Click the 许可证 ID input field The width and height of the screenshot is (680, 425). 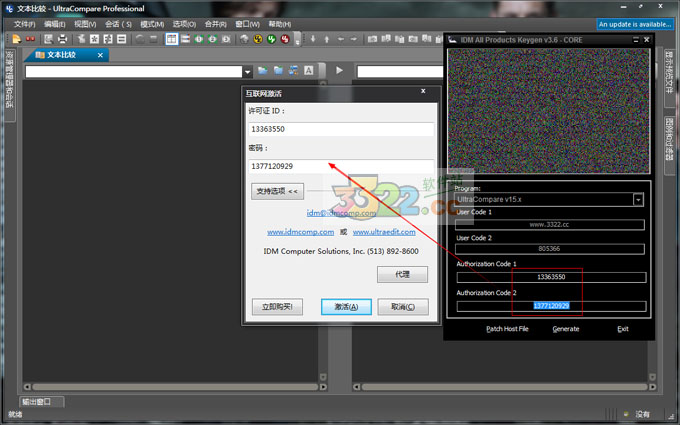coord(341,129)
